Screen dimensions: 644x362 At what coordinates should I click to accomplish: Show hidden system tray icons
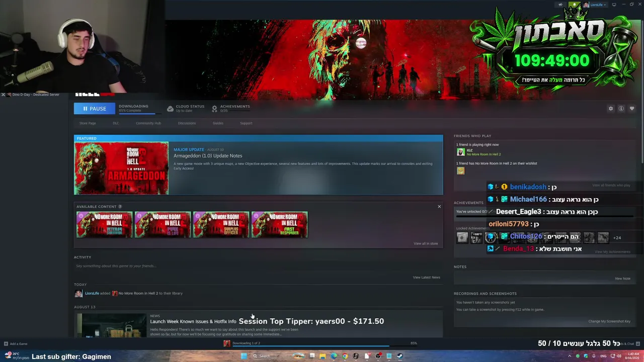pyautogui.click(x=570, y=356)
